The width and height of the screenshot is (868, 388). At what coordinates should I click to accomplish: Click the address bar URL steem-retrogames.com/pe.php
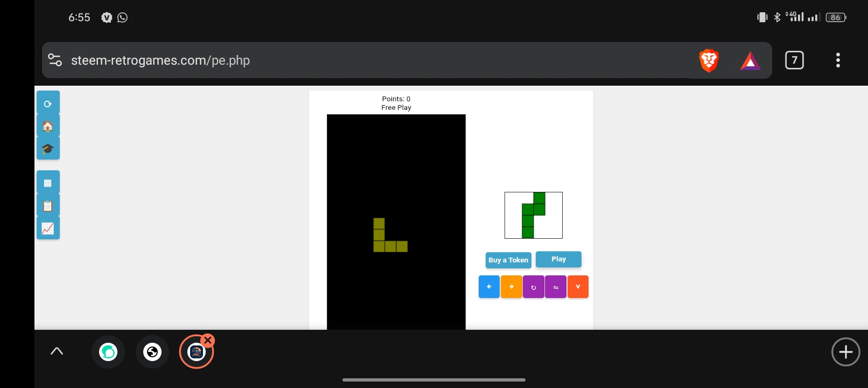point(160,60)
